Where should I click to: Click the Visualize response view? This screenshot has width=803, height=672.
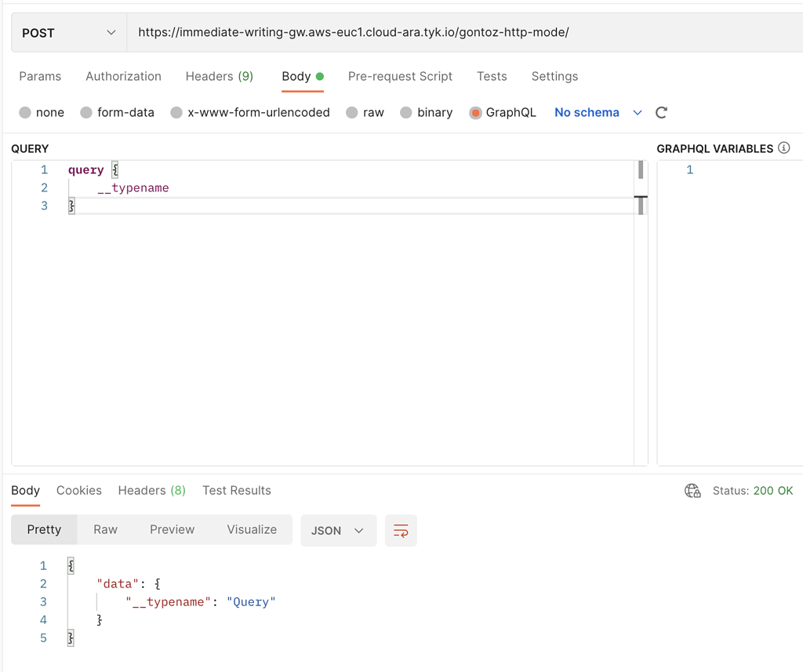(x=251, y=529)
